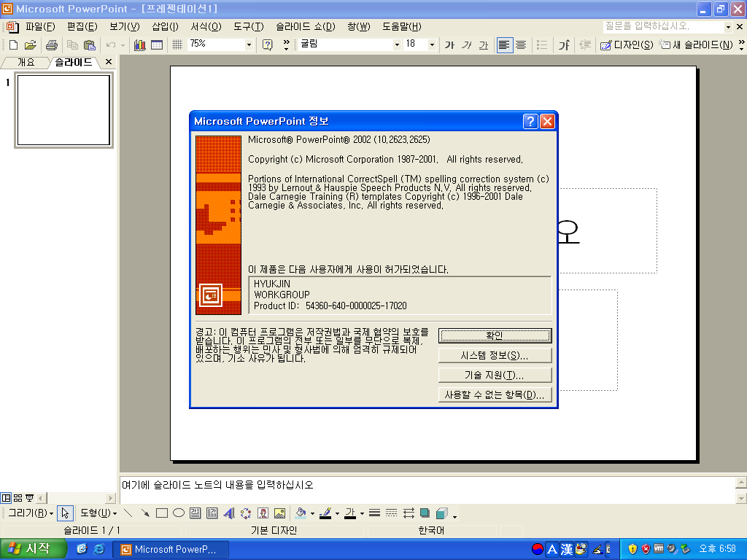Open an existing file via folder icon
The image size is (747, 560).
tap(31, 45)
